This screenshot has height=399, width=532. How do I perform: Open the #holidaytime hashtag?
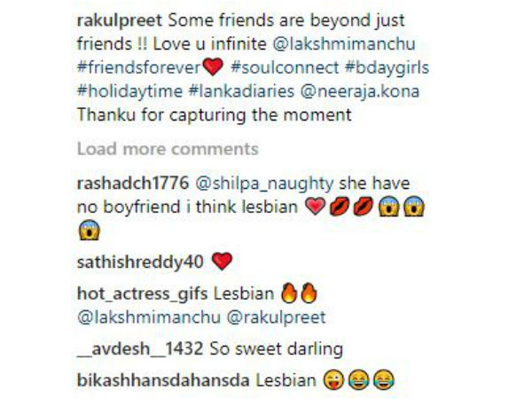coord(130,91)
